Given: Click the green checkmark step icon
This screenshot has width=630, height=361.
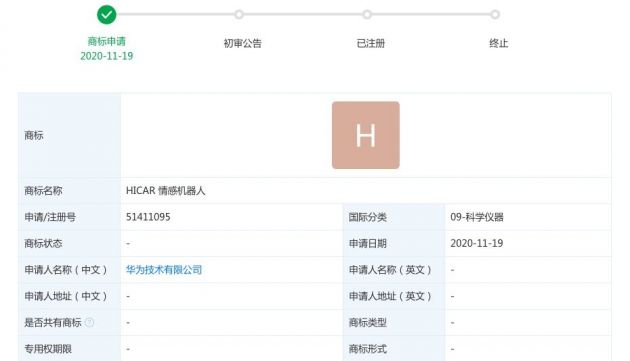Looking at the screenshot, I should pyautogui.click(x=106, y=15).
